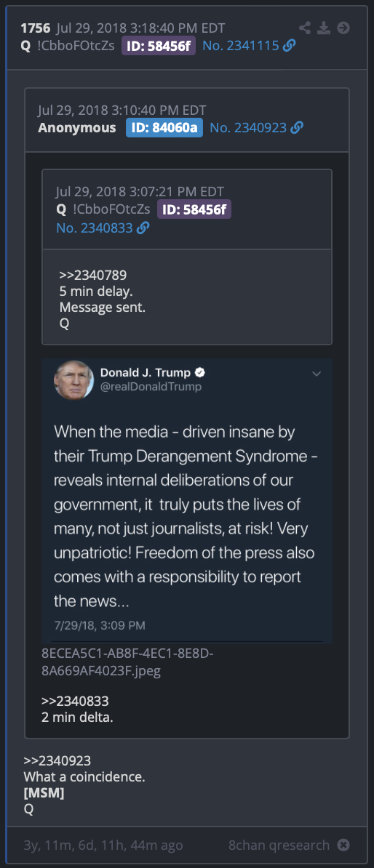374x868 pixels.
Task: Open post link No. 2340923
Action: point(248,128)
